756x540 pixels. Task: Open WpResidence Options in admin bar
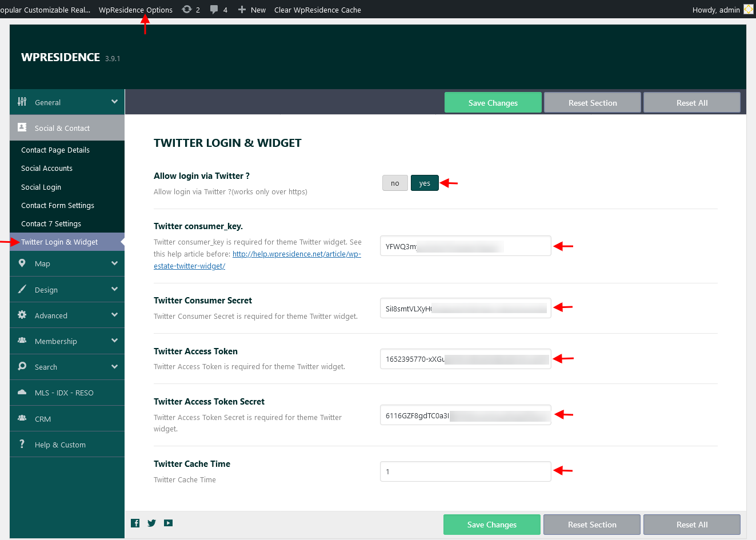coord(135,10)
